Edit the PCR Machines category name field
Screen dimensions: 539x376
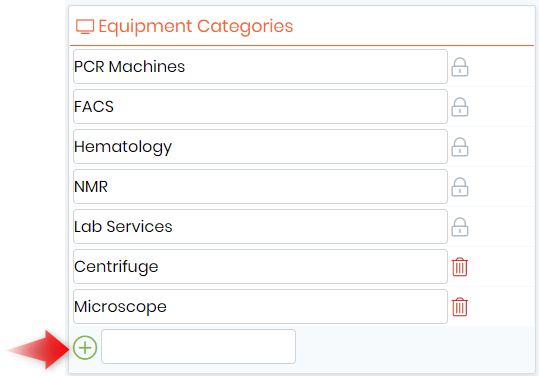(260, 67)
